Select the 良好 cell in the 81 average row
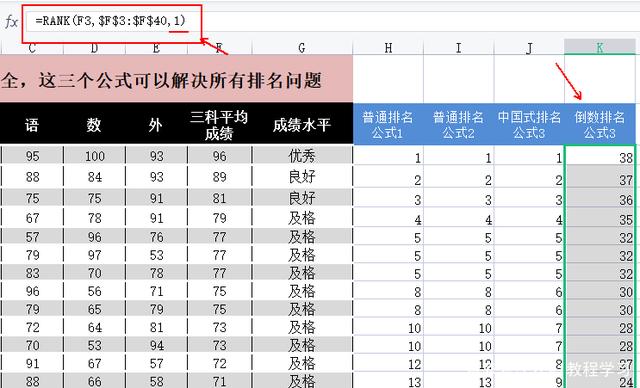 pos(302,198)
